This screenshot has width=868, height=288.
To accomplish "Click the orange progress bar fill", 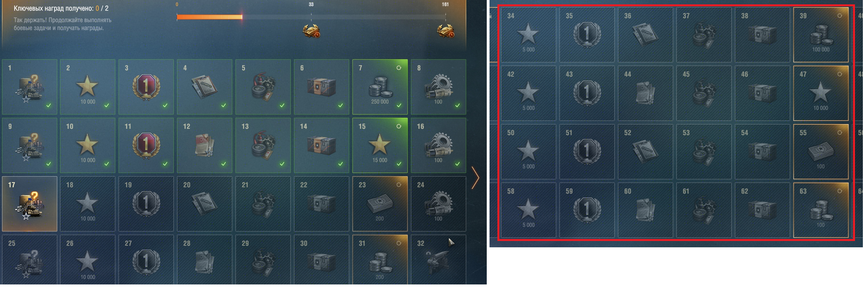I will (x=209, y=17).
